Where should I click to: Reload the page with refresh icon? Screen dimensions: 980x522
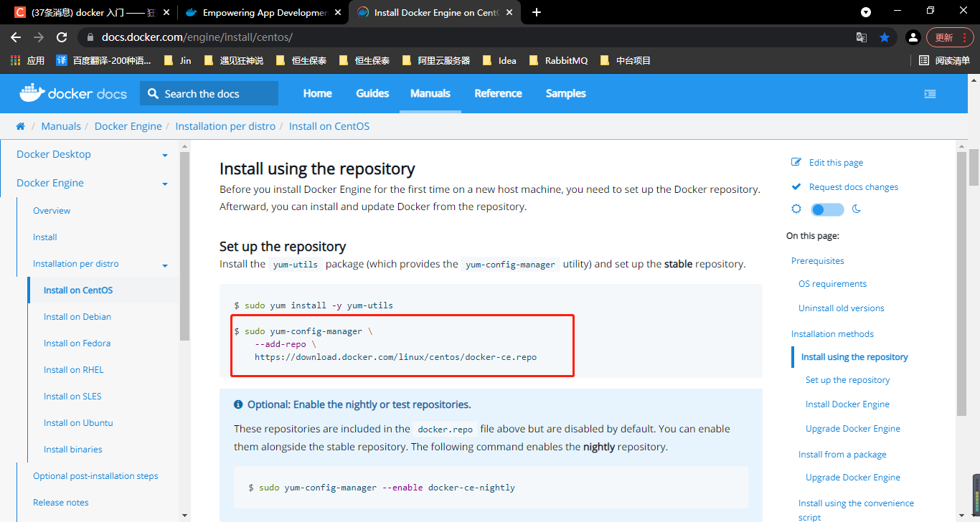[x=62, y=37]
